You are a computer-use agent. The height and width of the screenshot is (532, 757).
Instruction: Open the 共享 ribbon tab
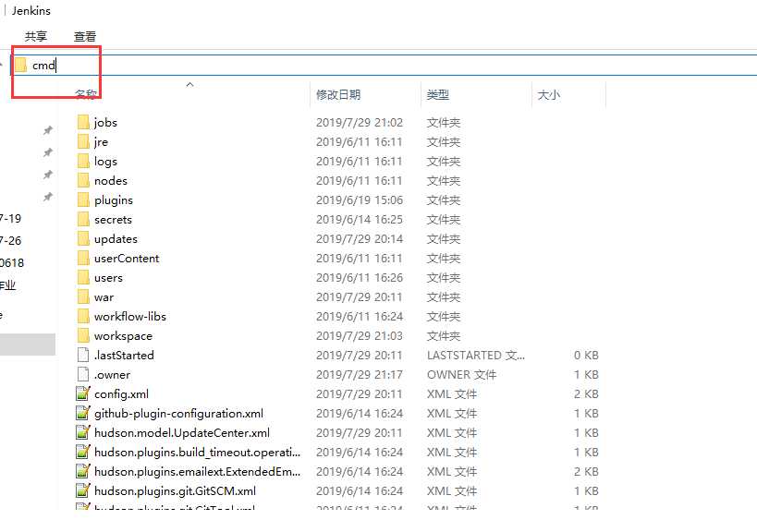[36, 37]
